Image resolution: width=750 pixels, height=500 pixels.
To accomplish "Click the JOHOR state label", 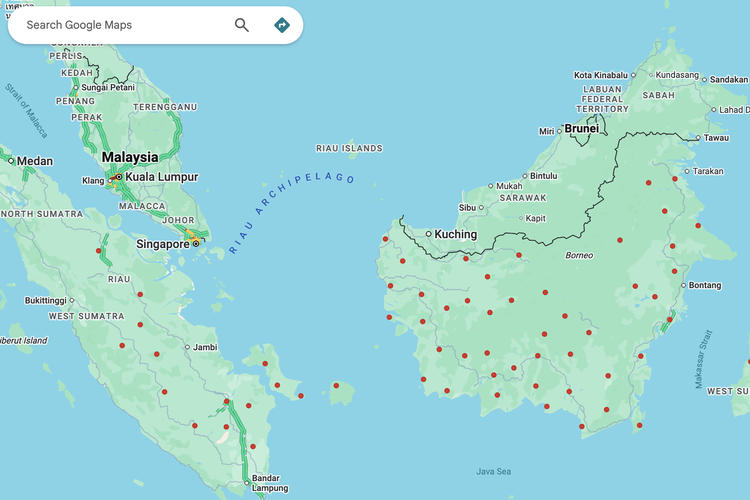I will coord(178,220).
